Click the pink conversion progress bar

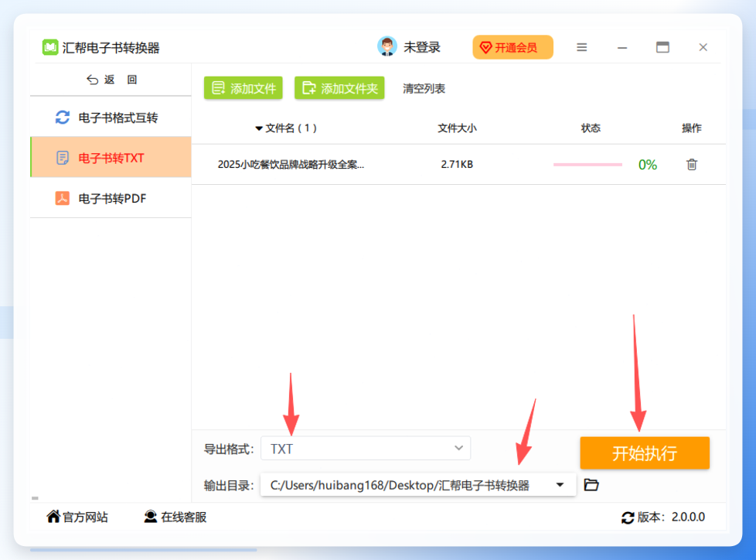[587, 165]
